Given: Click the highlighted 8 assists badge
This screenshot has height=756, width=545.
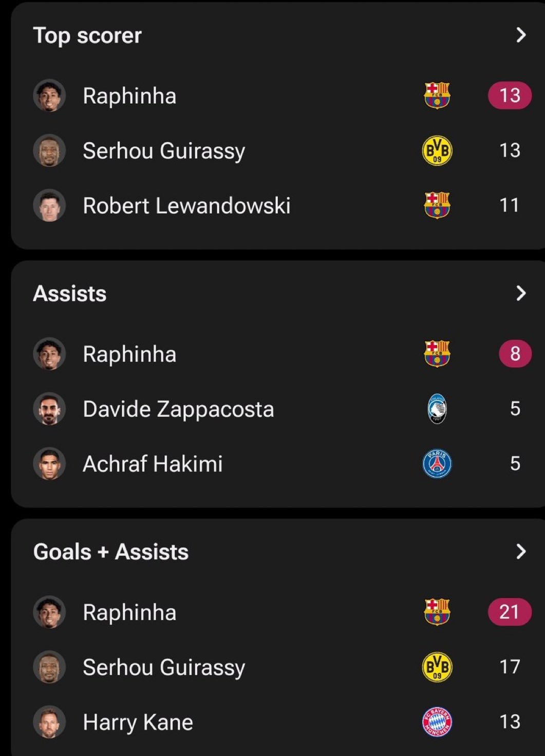Looking at the screenshot, I should click(515, 353).
